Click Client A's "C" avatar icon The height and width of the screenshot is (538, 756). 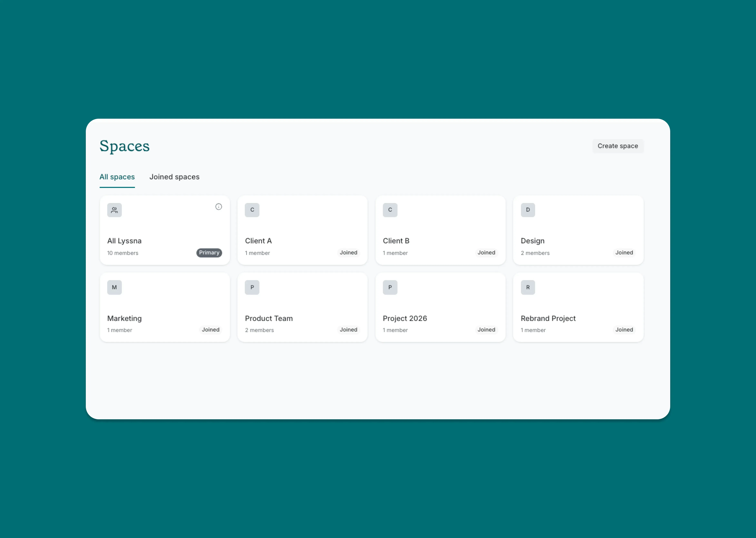point(252,210)
